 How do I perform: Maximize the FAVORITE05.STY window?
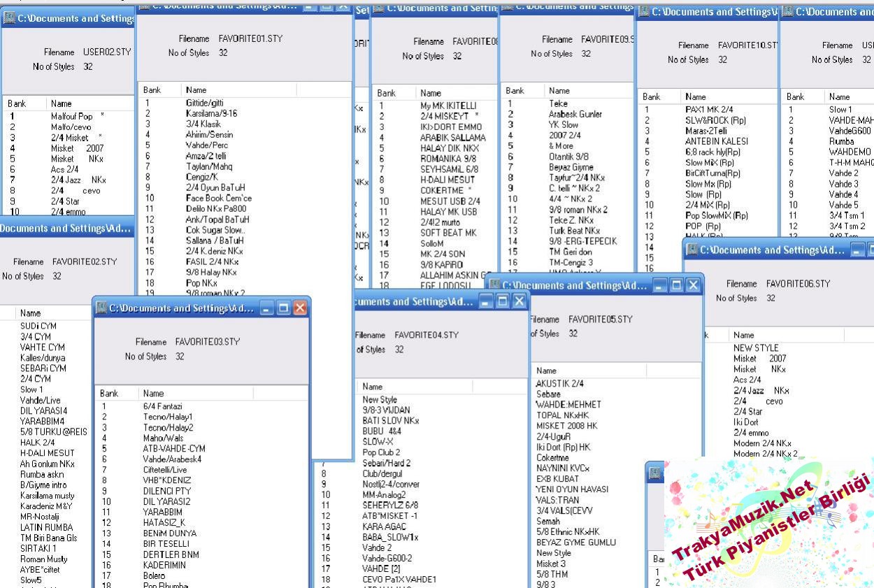coord(676,285)
